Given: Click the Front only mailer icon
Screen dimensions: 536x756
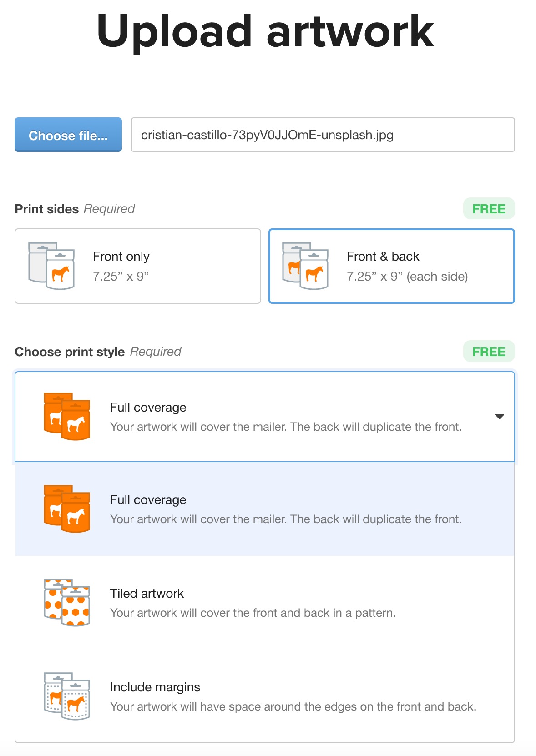Looking at the screenshot, I should [x=51, y=266].
